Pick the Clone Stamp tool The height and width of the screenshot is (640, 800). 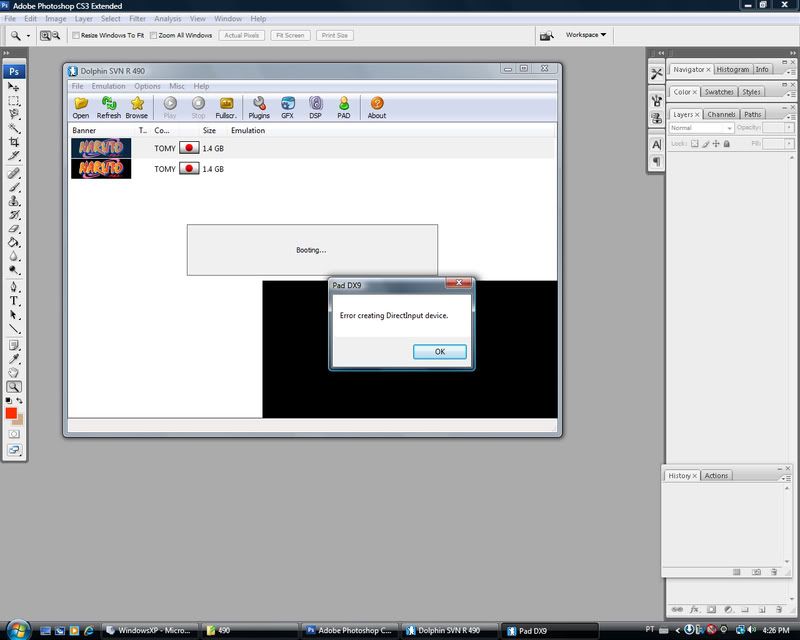[14, 201]
